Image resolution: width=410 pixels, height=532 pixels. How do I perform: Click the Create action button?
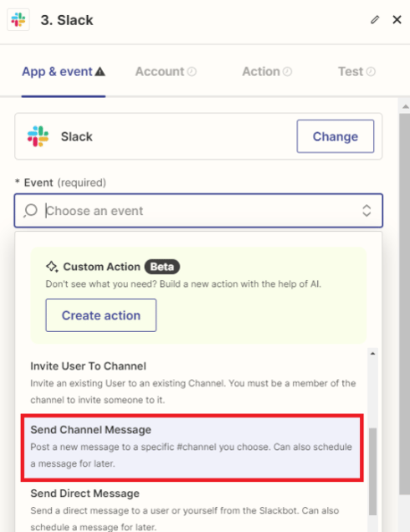point(101,315)
